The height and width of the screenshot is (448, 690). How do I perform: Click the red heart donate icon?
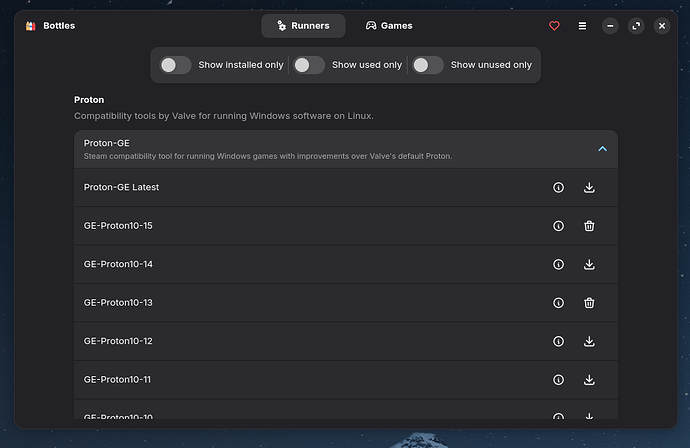click(x=554, y=26)
